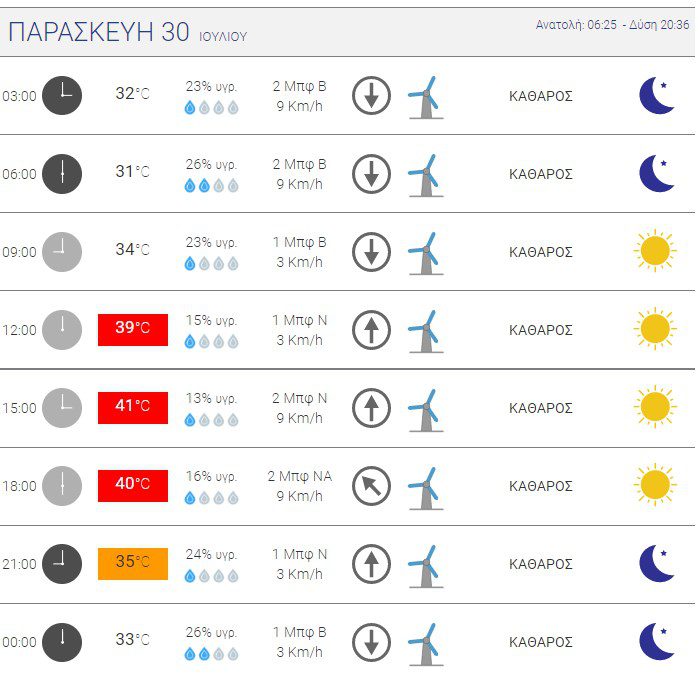Click the 2 Μπφ ΝΑ wind text
The width and height of the screenshot is (699, 681).
(300, 476)
